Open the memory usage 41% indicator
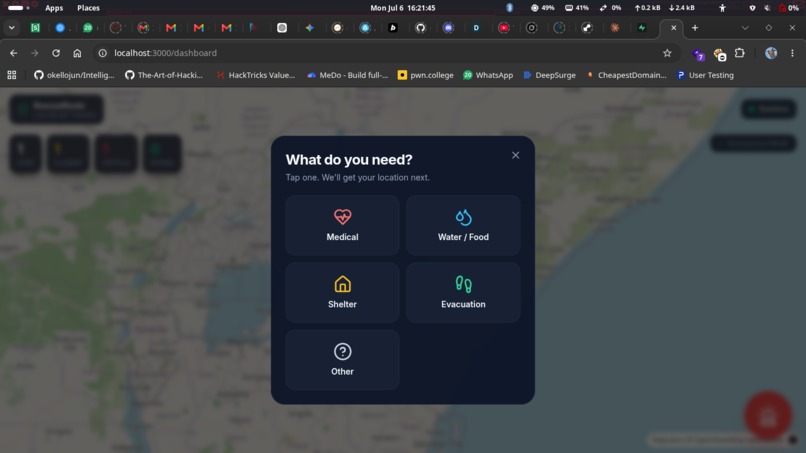The image size is (806, 453). [577, 8]
